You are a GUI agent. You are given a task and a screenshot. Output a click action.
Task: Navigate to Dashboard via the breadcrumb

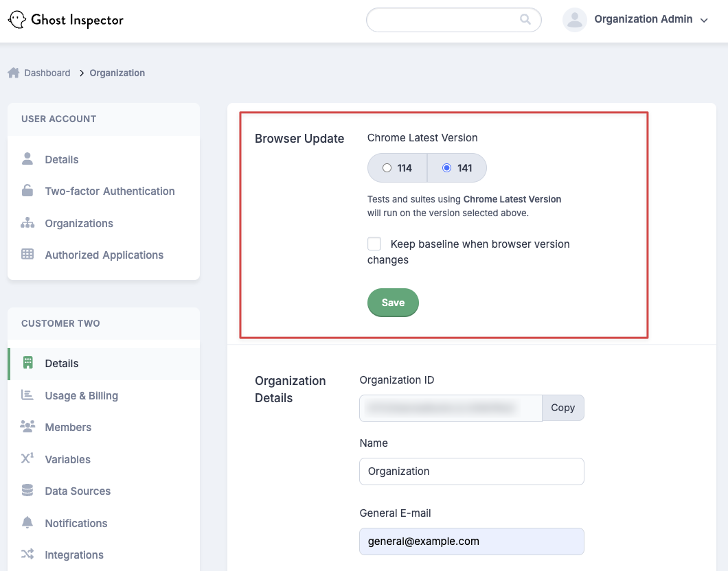click(x=46, y=72)
